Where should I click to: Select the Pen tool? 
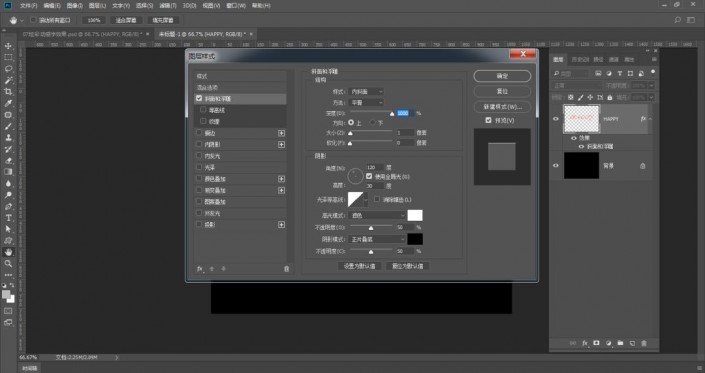tap(8, 207)
